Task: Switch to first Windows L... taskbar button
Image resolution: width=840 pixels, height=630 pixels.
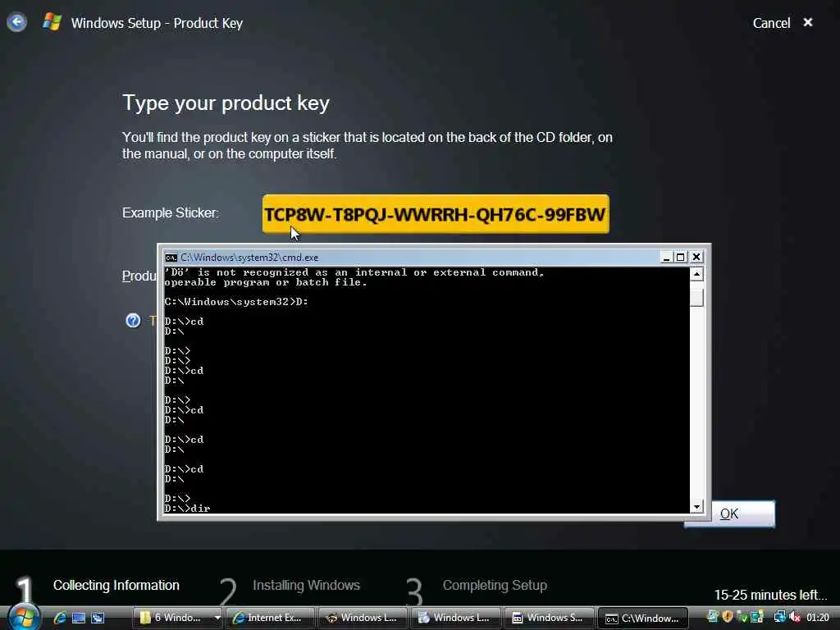Action: (x=363, y=618)
